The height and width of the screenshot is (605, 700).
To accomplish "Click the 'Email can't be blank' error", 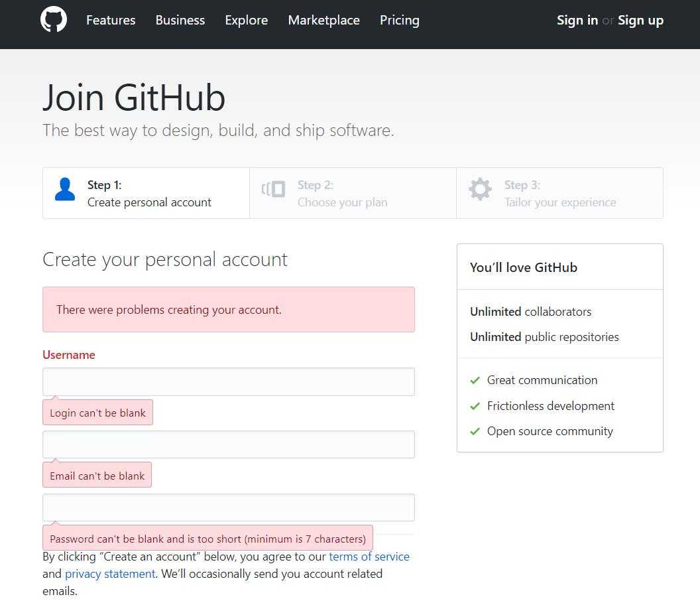I will point(97,475).
